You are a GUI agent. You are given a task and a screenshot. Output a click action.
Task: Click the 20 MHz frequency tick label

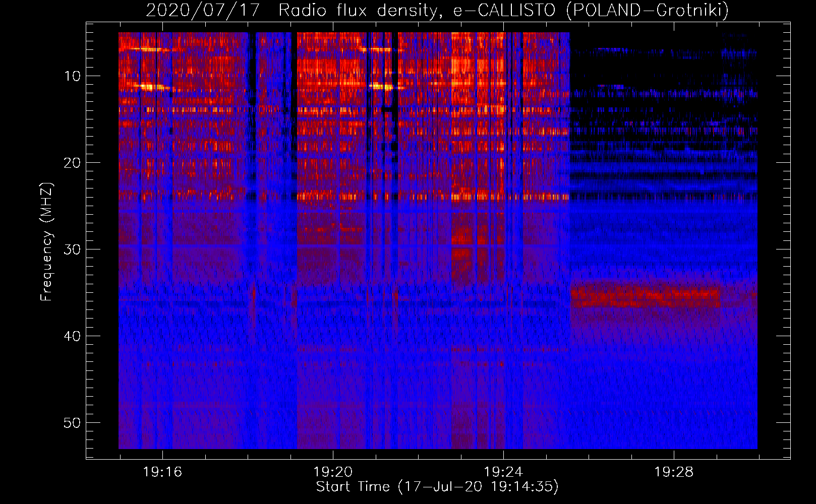pos(73,163)
